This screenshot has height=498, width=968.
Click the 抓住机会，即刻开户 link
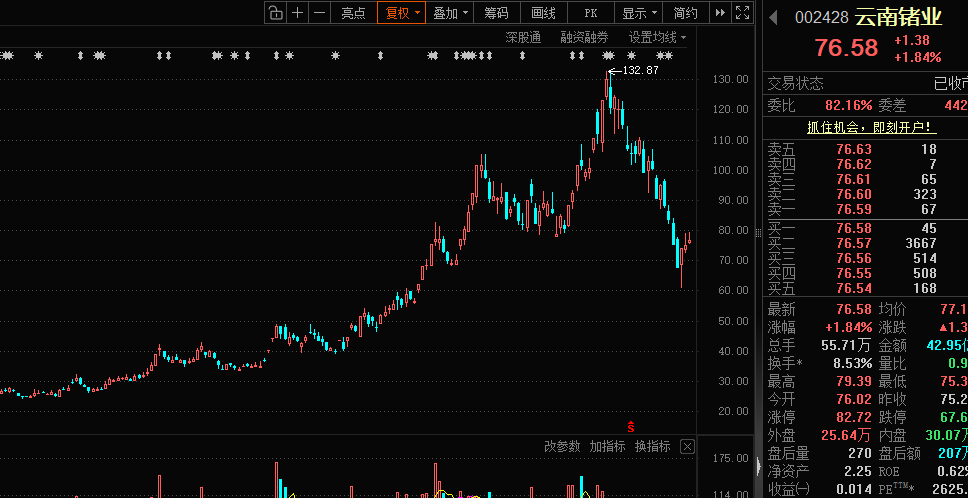click(872, 128)
